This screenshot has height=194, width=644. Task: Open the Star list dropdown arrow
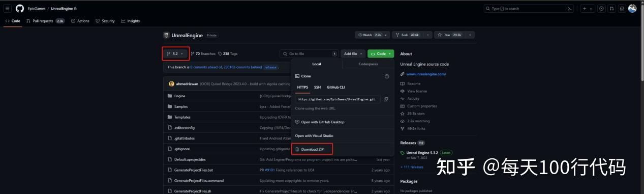(x=470, y=35)
